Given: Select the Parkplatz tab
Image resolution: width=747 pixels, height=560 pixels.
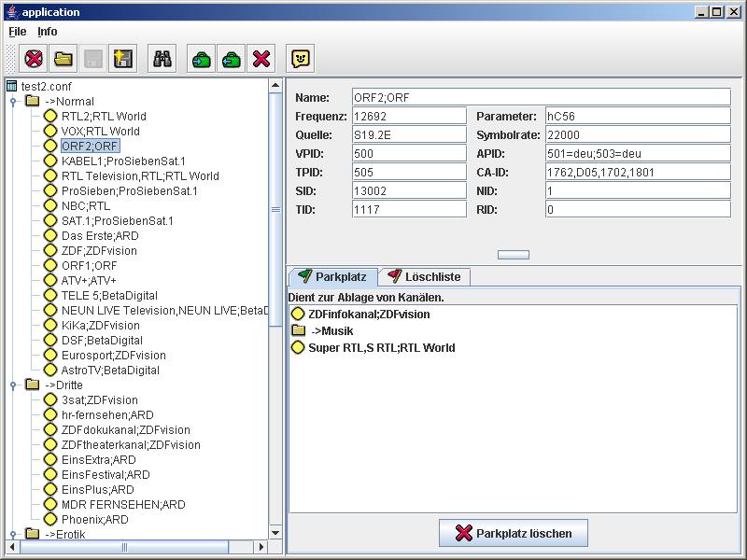Looking at the screenshot, I should 333,277.
